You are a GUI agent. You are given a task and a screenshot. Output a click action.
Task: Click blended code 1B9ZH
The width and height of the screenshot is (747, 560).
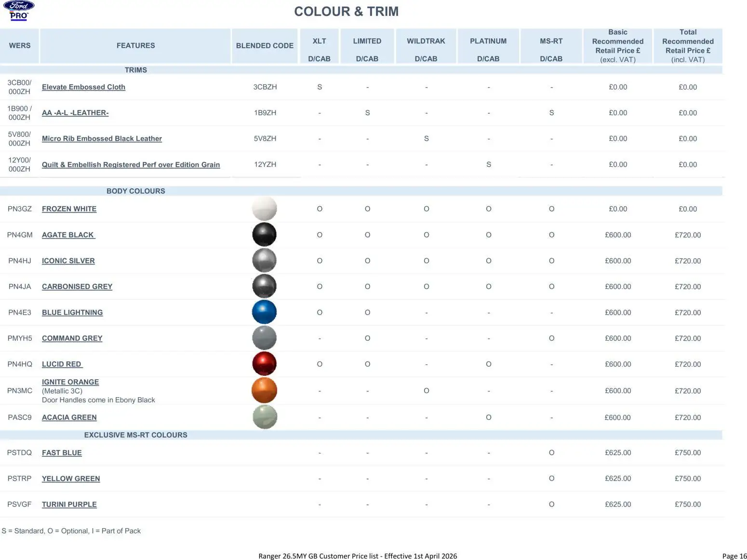pyautogui.click(x=265, y=113)
